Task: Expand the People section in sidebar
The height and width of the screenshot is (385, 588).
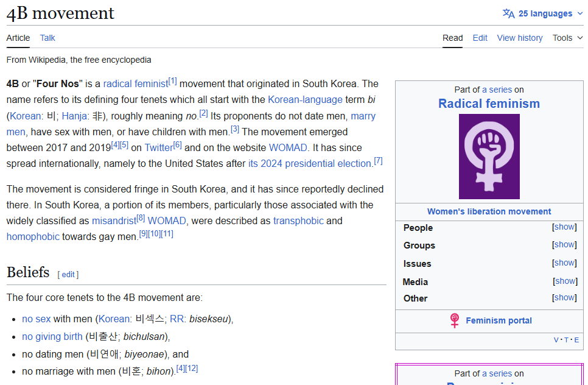Action: [564, 227]
